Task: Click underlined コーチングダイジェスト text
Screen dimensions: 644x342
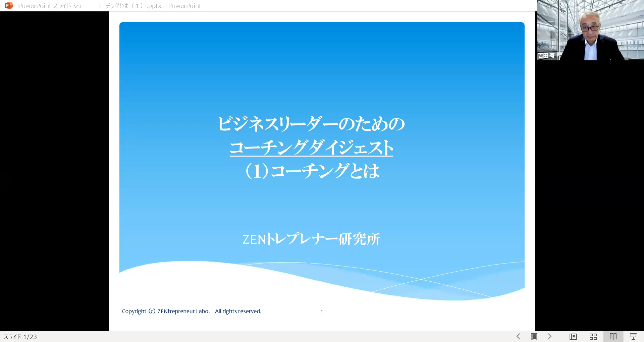Action: 311,148
